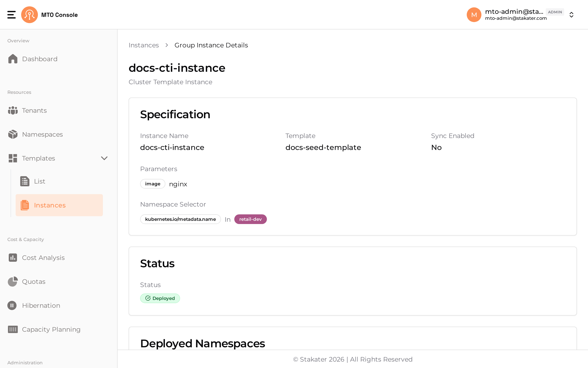Click the Hibernation pause icon
This screenshot has width=588, height=368.
click(x=12, y=305)
